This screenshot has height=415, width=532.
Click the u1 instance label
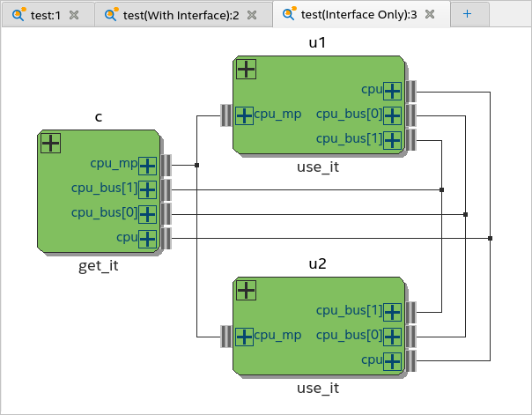tap(318, 42)
